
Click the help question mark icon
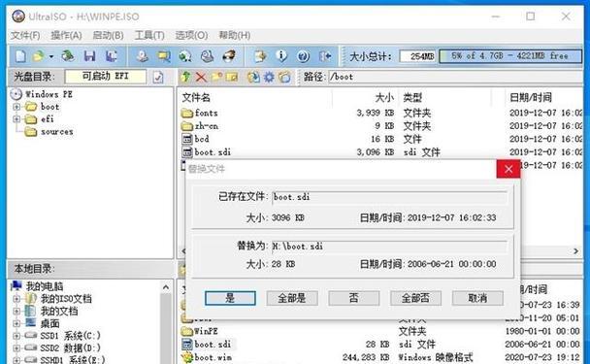coord(304,56)
